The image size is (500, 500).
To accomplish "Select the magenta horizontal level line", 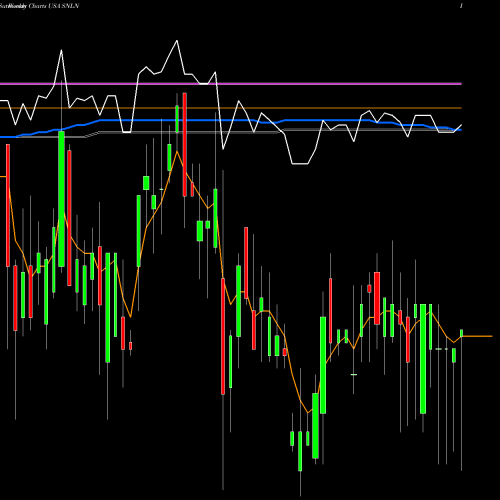I will pyautogui.click(x=231, y=84).
